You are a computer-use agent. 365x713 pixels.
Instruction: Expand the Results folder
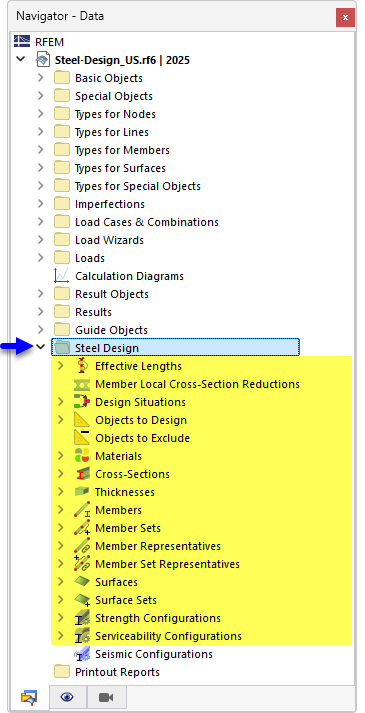[x=41, y=312]
